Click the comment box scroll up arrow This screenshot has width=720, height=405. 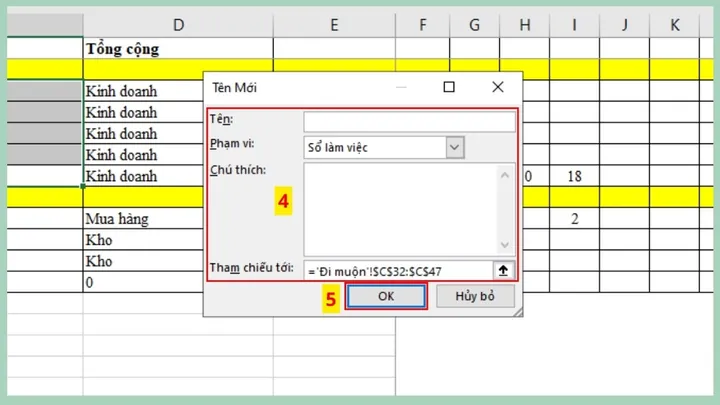(x=505, y=175)
